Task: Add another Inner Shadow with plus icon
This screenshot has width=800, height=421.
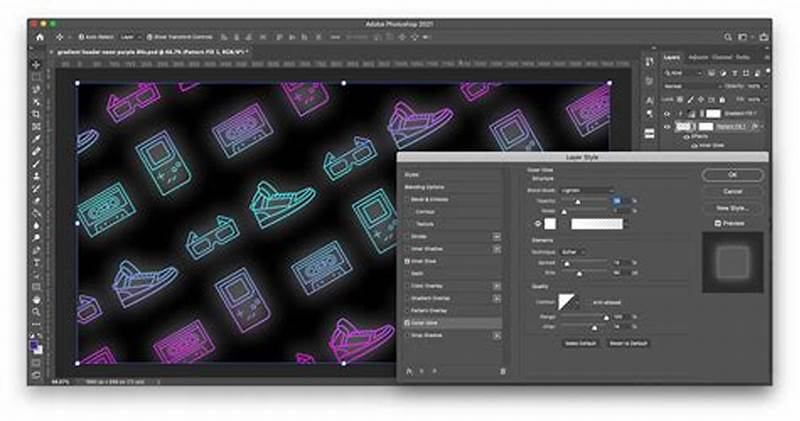Action: [x=496, y=249]
